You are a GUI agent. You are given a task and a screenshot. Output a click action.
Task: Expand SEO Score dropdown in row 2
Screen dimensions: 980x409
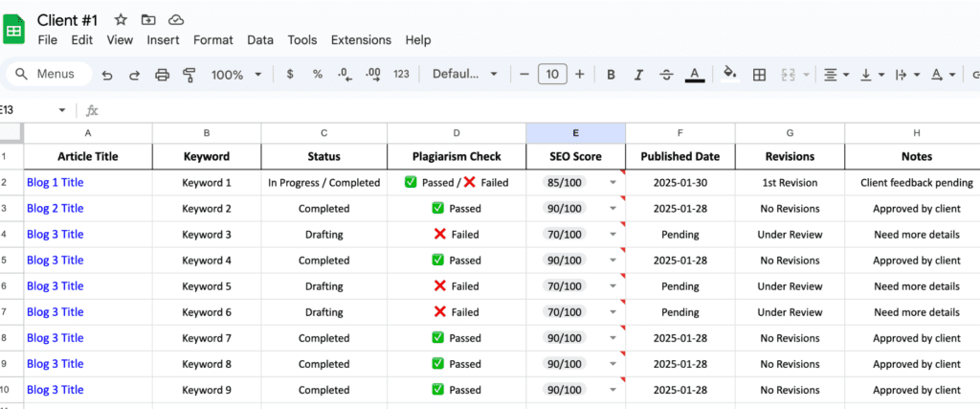[x=612, y=183]
